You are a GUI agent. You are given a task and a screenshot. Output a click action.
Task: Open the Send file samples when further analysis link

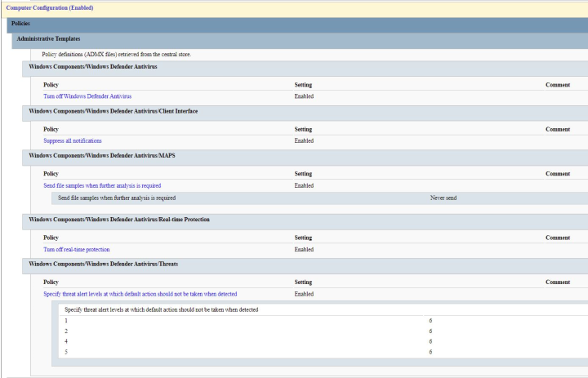click(x=102, y=185)
